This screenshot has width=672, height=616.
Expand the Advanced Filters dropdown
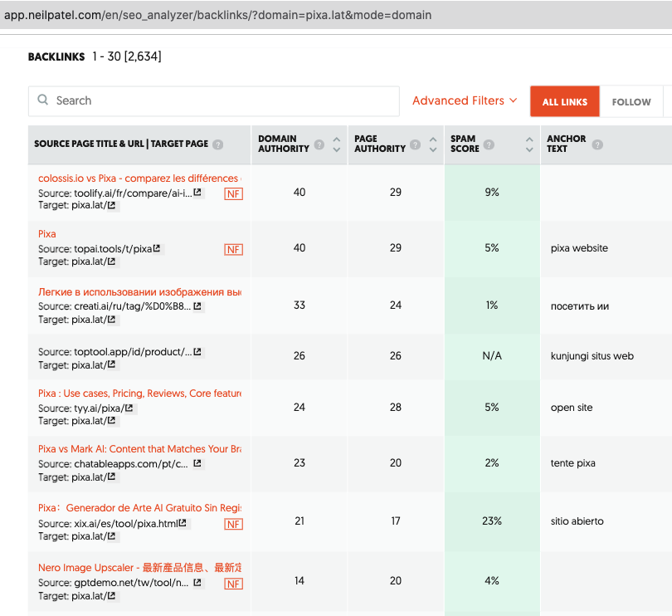pos(465,100)
